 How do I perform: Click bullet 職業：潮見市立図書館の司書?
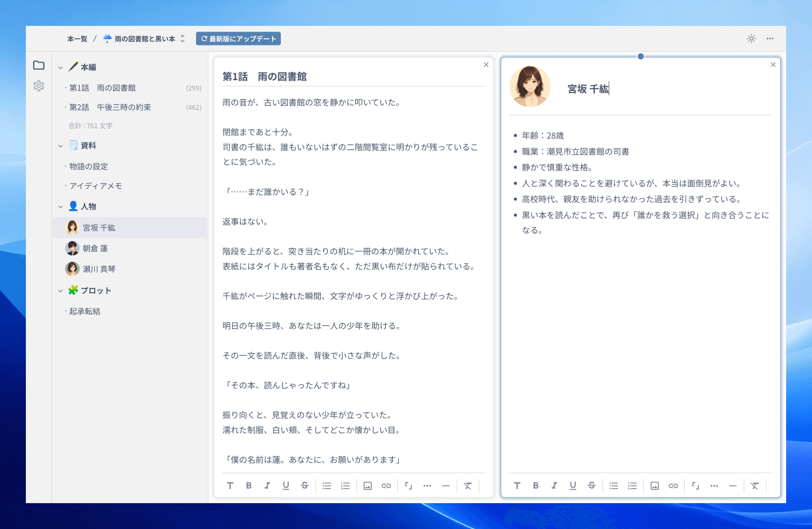point(576,152)
